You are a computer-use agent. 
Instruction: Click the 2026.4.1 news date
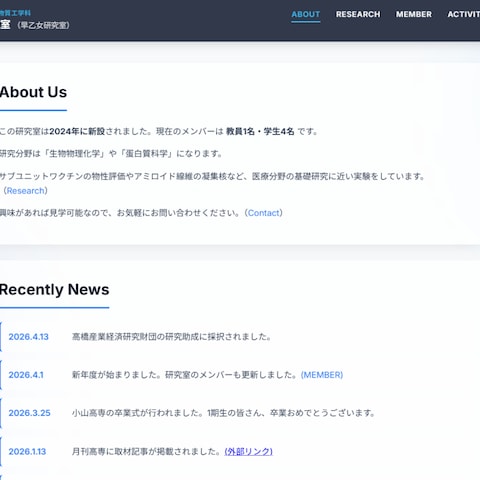tap(26, 375)
